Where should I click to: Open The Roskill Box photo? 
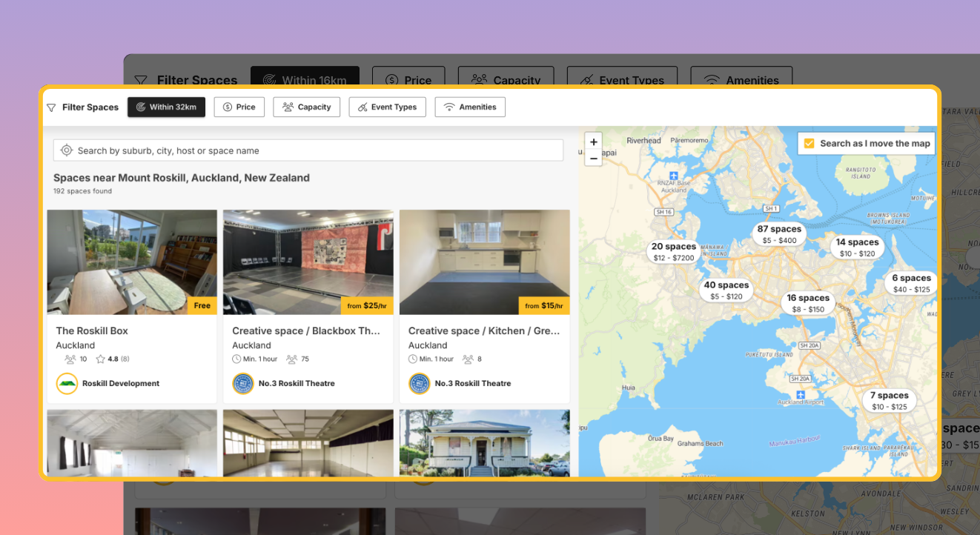pos(132,262)
